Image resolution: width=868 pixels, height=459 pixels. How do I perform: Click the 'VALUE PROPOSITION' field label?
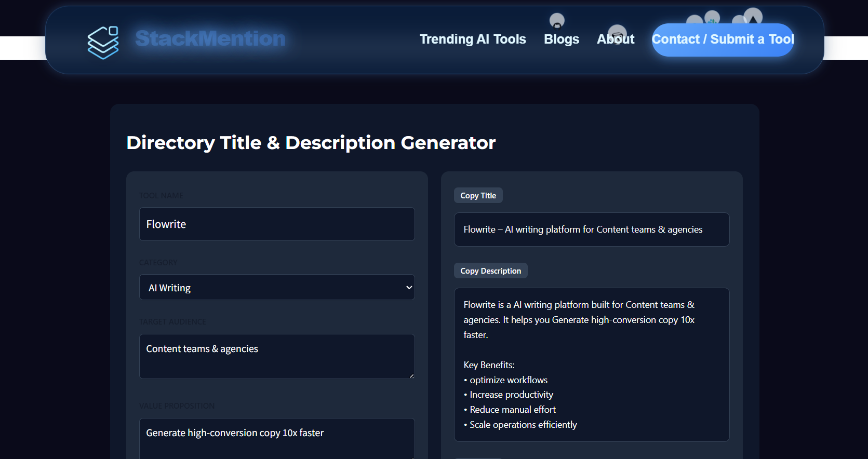click(177, 406)
